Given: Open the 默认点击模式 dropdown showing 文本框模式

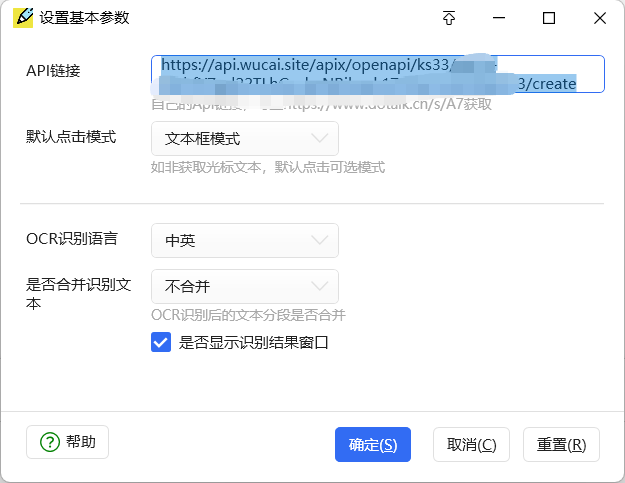Looking at the screenshot, I should tap(245, 138).
